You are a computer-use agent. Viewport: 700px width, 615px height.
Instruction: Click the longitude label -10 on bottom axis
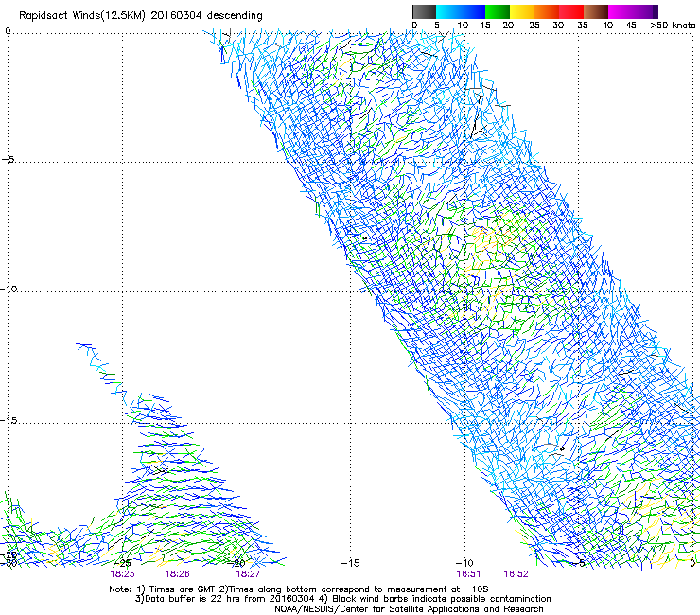tap(464, 563)
